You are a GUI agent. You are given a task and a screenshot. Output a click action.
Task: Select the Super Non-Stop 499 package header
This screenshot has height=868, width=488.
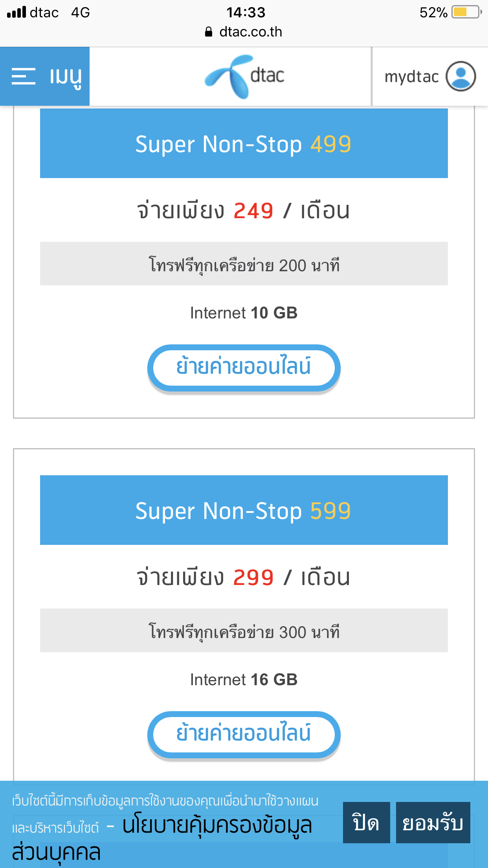[x=244, y=143]
